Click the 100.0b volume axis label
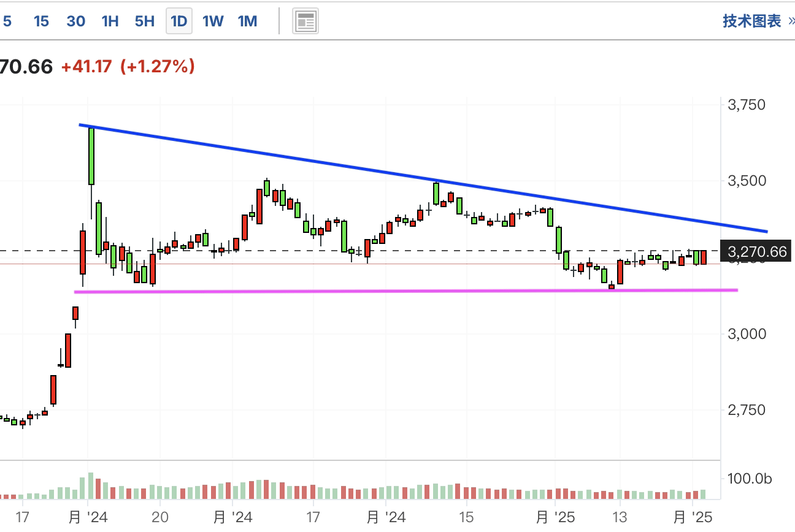This screenshot has width=795, height=532. [x=749, y=479]
